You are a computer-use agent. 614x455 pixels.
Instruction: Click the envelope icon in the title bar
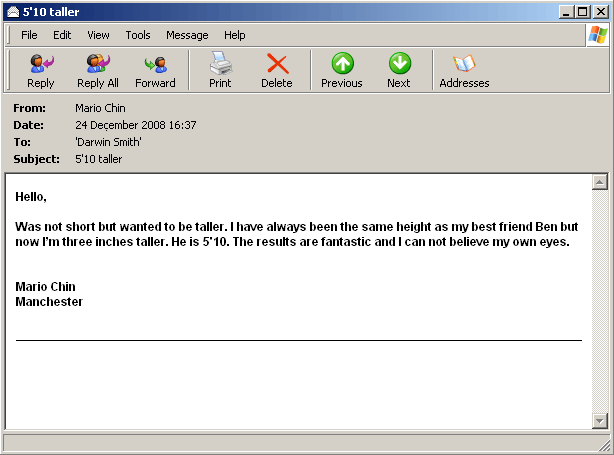coord(13,11)
